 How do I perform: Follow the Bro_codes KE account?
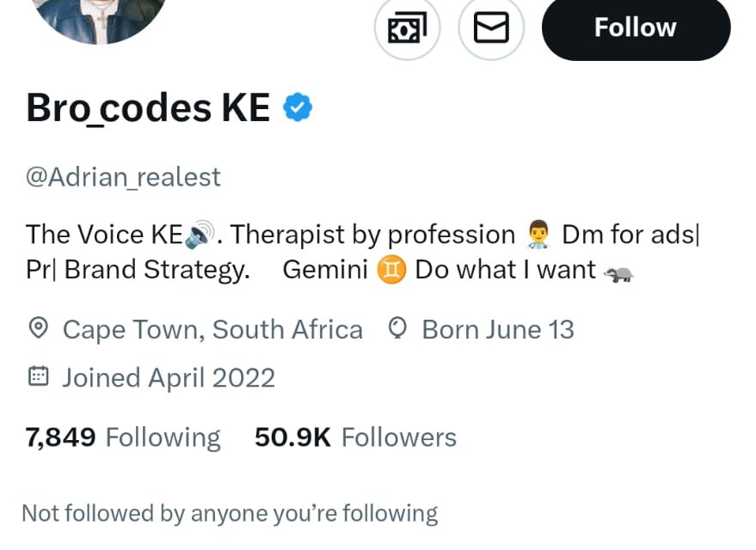click(636, 28)
